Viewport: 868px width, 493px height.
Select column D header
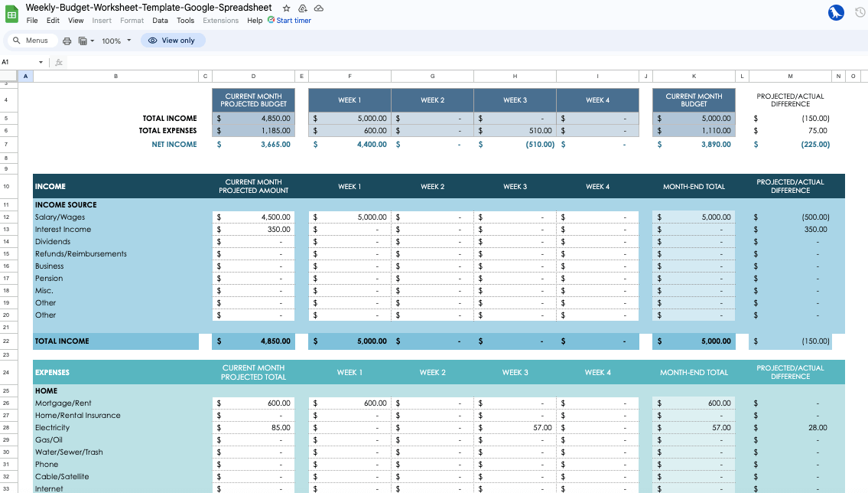tap(254, 76)
